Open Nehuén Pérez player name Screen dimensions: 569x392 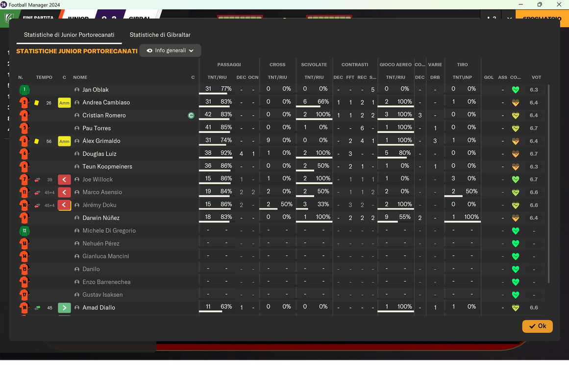coord(101,244)
